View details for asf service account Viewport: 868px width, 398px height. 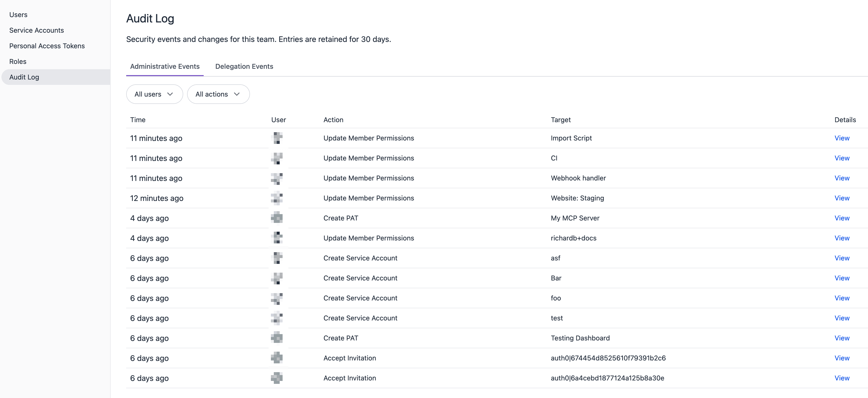click(x=842, y=258)
